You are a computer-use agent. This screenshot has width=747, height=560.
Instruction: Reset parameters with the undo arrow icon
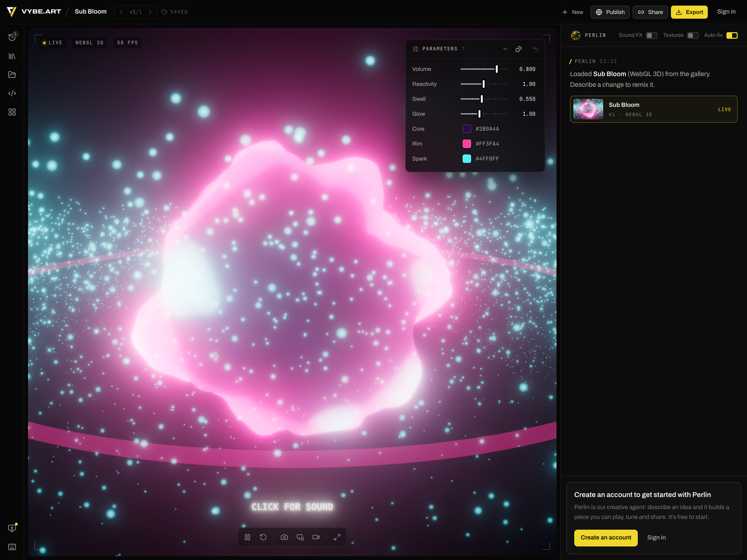pos(536,49)
